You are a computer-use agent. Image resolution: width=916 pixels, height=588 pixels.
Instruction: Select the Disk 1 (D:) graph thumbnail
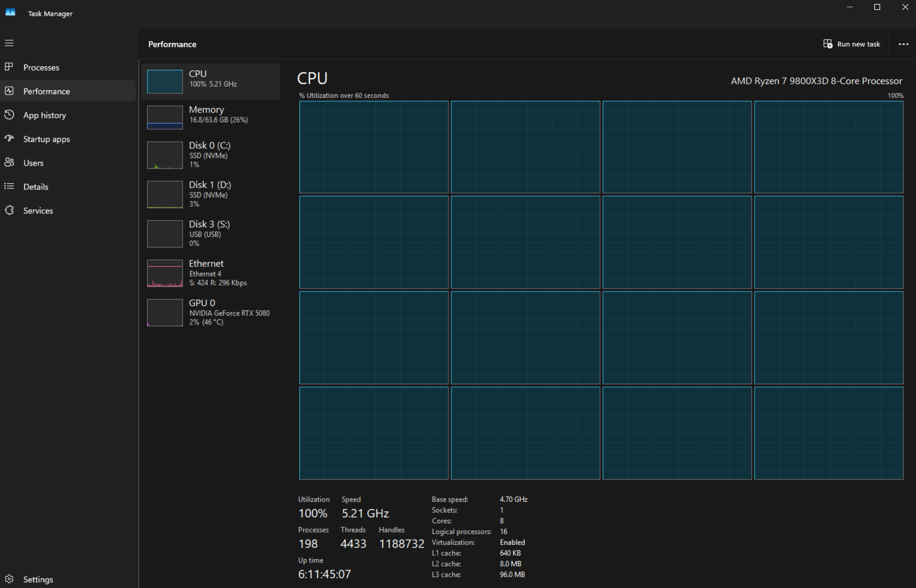[165, 195]
